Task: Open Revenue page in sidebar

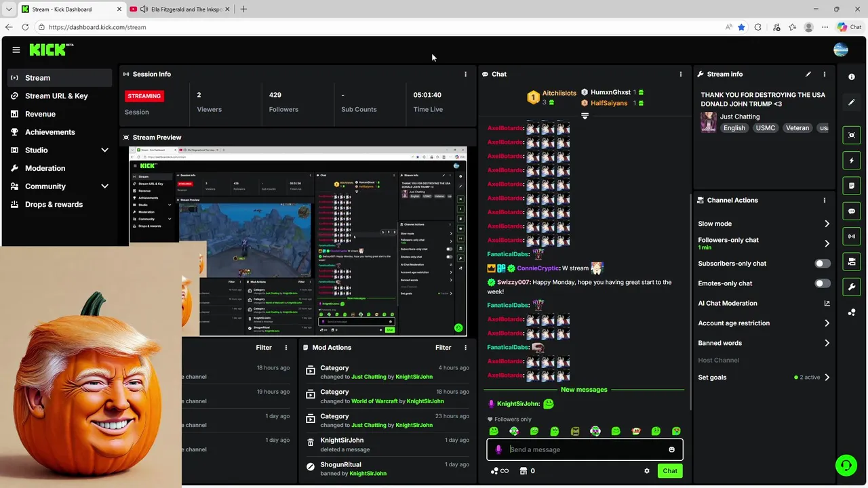Action: [x=59, y=114]
